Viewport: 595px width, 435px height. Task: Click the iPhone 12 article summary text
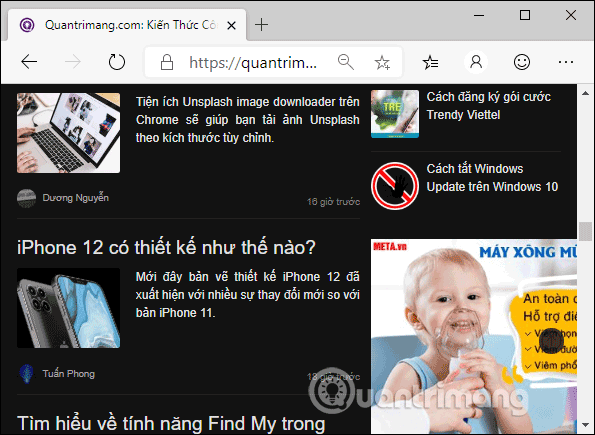point(247,295)
